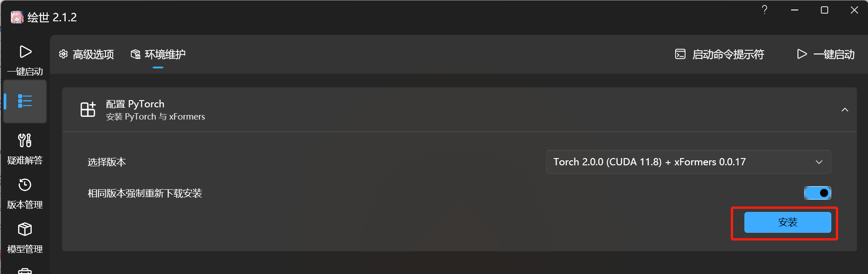
Task: Minimize the 绘世 launcher window
Action: (x=794, y=10)
